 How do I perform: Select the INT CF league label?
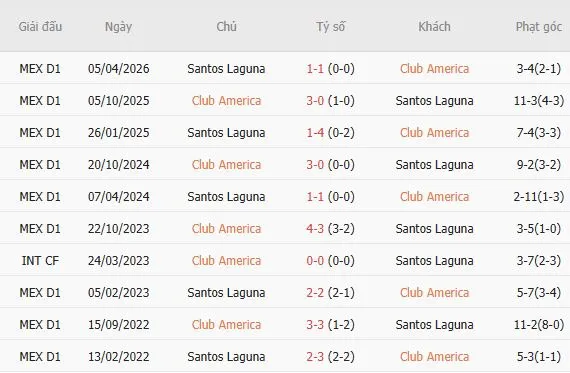point(40,261)
